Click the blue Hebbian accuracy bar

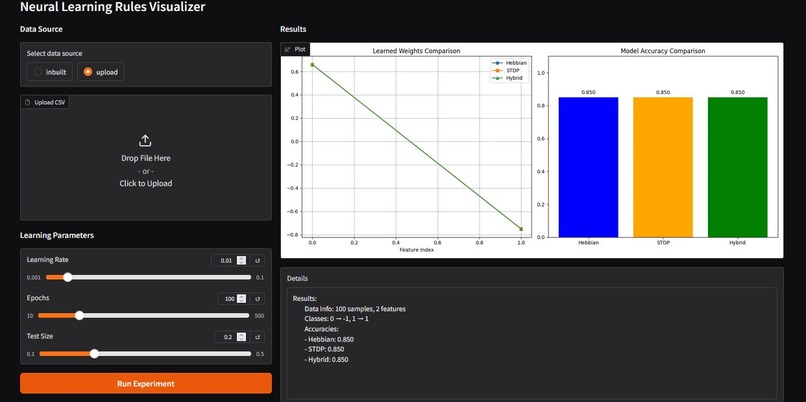click(x=588, y=167)
